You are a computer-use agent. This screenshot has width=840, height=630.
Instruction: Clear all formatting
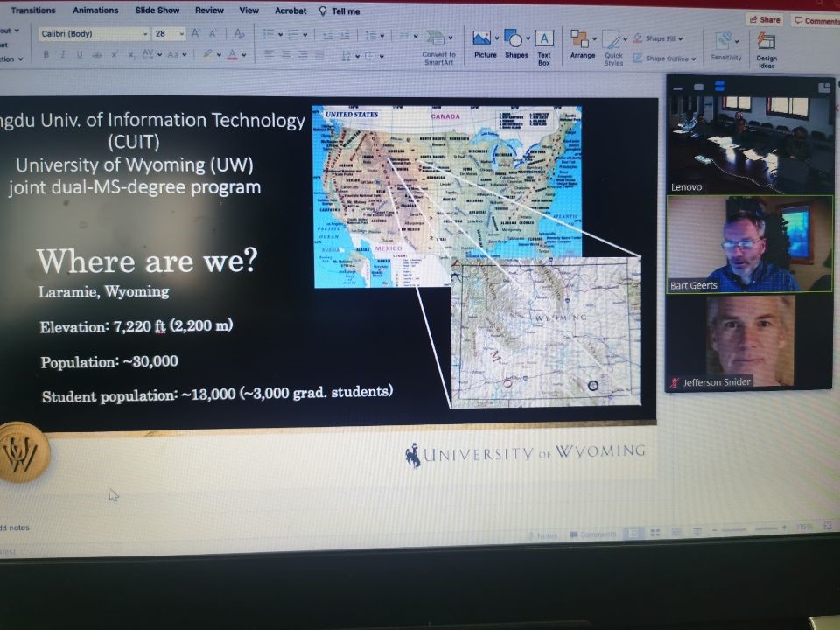click(240, 33)
